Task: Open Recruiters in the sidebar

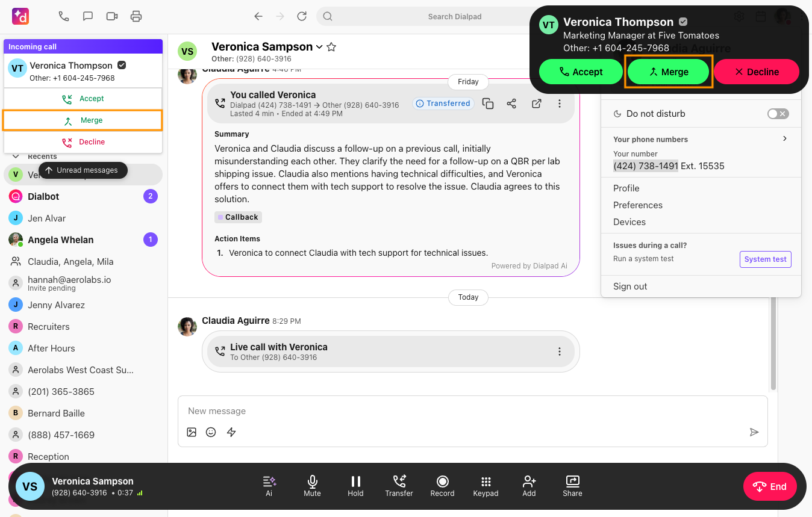Action: [83, 326]
